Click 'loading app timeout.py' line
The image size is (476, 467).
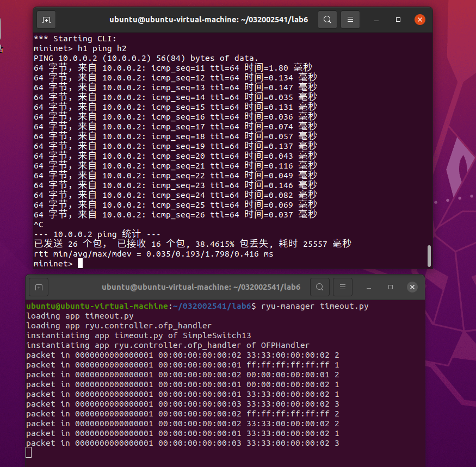coord(80,316)
